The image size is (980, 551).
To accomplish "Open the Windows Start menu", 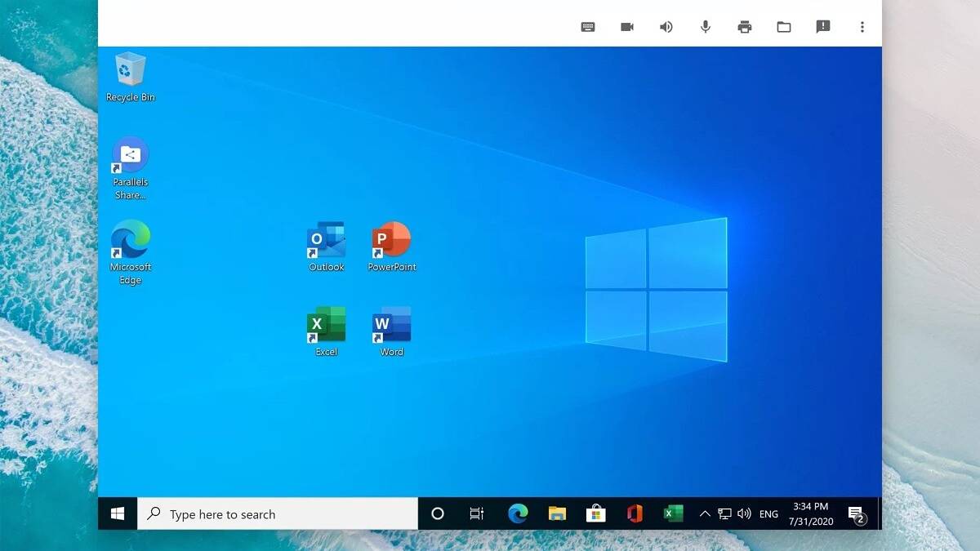I will (x=118, y=513).
